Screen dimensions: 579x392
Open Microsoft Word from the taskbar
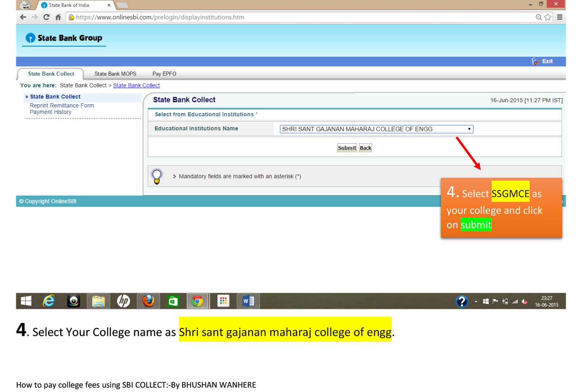pyautogui.click(x=248, y=301)
